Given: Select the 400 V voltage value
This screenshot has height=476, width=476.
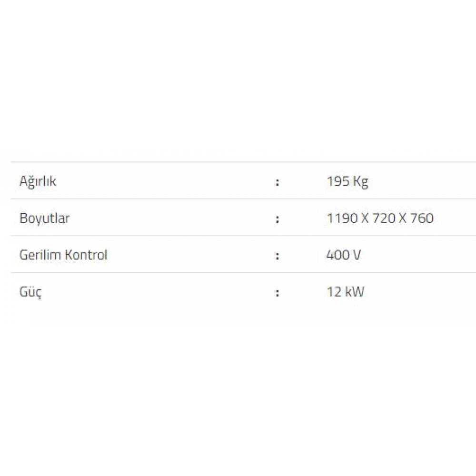Looking at the screenshot, I should tap(343, 255).
